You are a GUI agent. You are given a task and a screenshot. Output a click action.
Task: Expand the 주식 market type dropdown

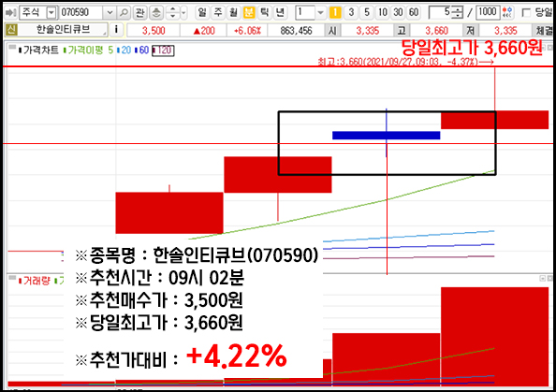[x=51, y=13]
